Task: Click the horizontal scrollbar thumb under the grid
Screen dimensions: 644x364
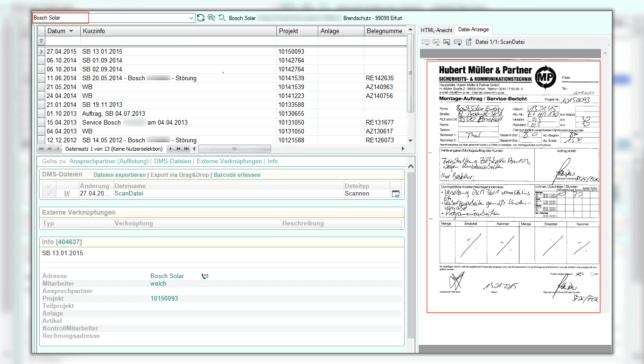Action: tap(235, 149)
